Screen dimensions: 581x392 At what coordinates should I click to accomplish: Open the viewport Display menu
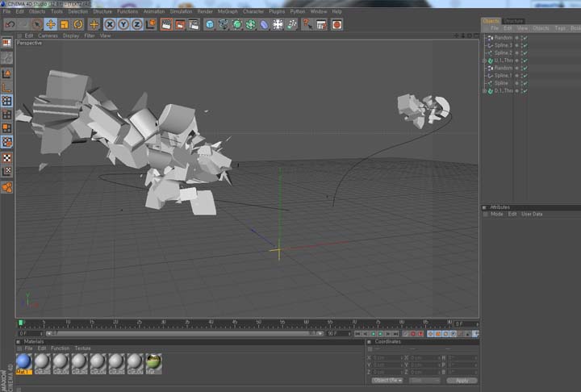pyautogui.click(x=71, y=35)
